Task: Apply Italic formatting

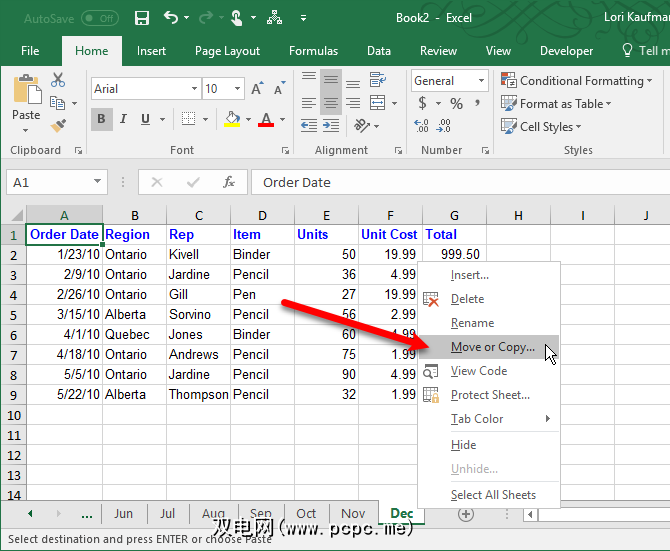Action: 123,120
